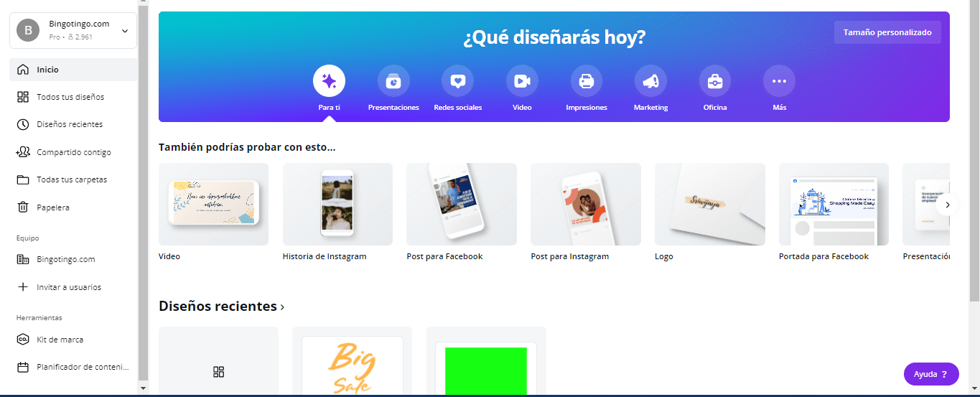The height and width of the screenshot is (397, 980).
Task: Click the Presentaciones label
Action: pyautogui.click(x=393, y=108)
